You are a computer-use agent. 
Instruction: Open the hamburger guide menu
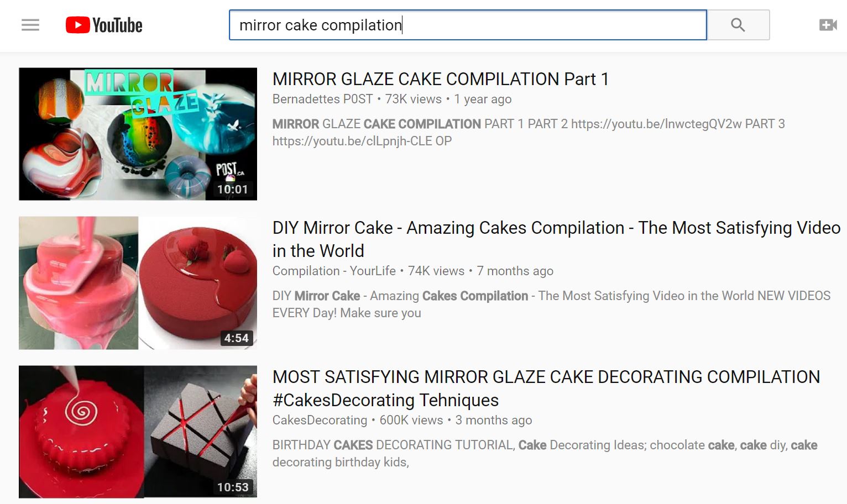pos(30,25)
